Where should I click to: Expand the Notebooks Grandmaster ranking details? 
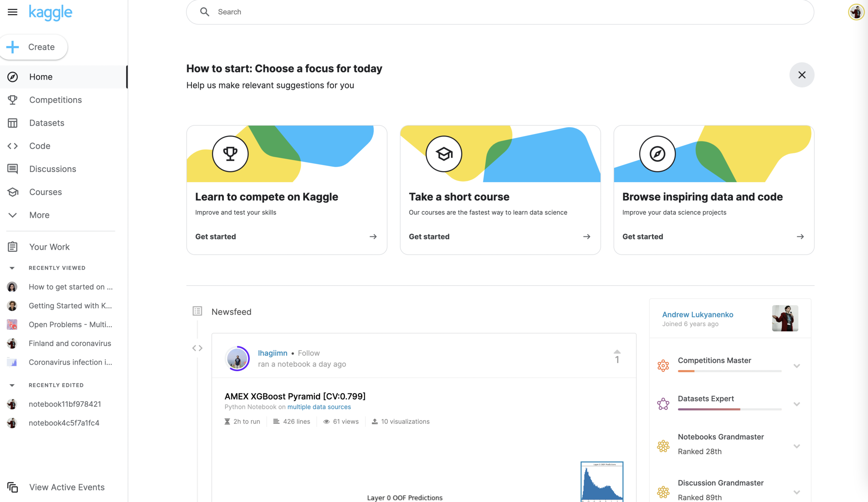pos(797,446)
